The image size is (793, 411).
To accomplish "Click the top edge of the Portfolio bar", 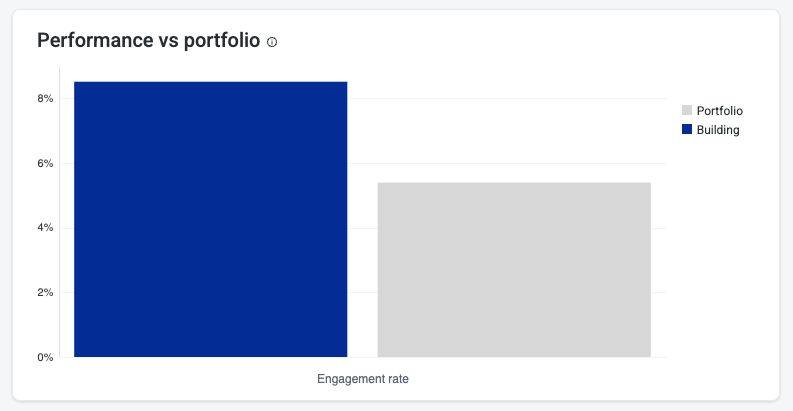I will [514, 183].
